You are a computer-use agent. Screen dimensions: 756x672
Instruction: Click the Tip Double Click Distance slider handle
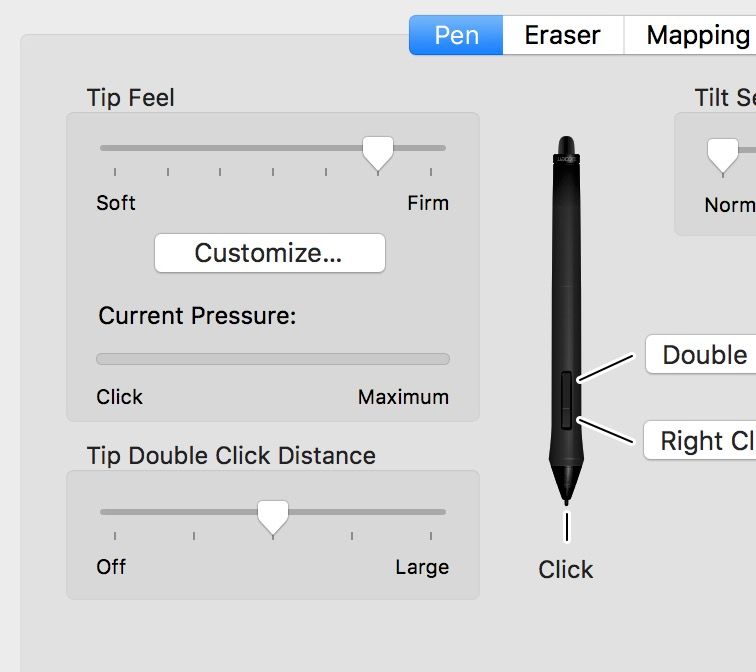coord(272,516)
